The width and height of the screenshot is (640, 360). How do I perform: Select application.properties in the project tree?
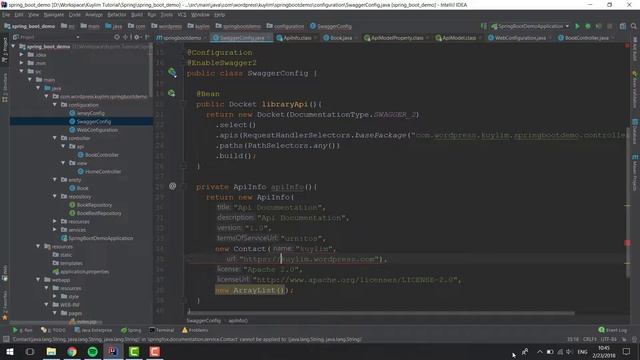pyautogui.click(x=84, y=271)
